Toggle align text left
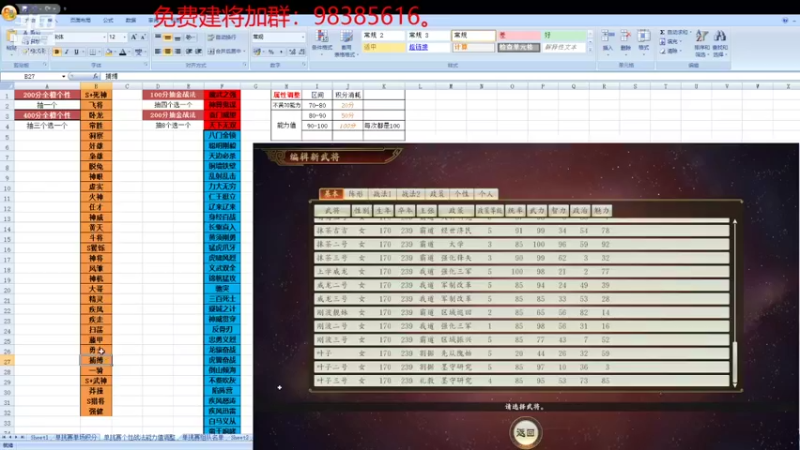 tap(158, 52)
